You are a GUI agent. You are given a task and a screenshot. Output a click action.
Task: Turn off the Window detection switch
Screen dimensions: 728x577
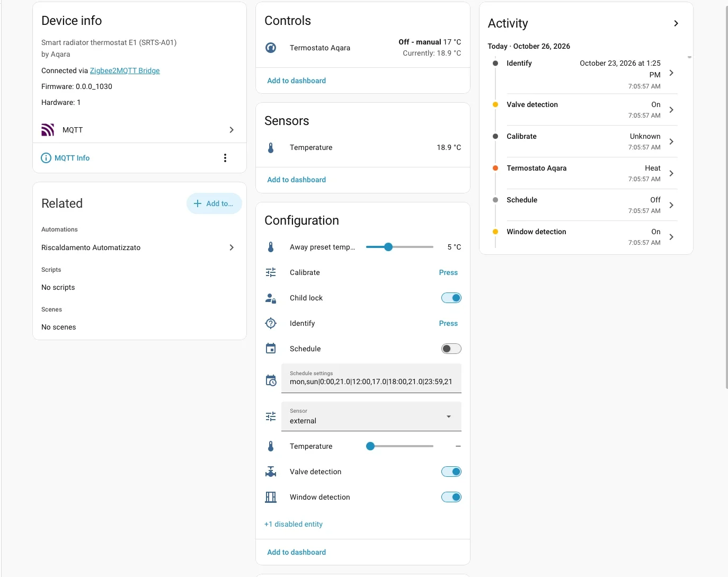451,497
